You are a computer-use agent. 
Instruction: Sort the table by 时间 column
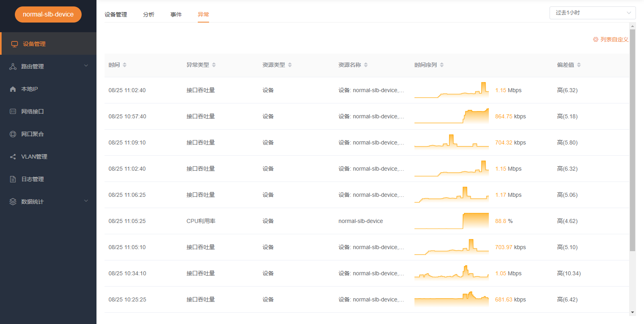tap(125, 65)
